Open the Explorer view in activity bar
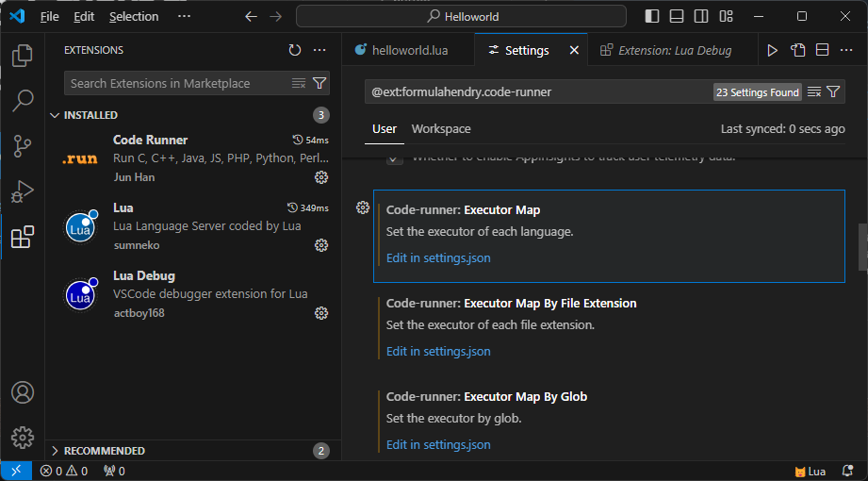This screenshot has width=868, height=481. [x=22, y=56]
